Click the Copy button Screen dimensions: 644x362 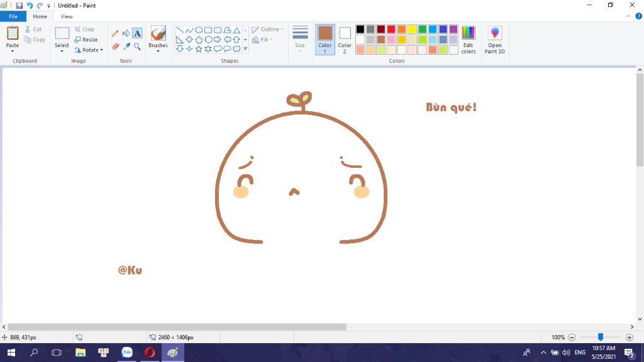click(35, 40)
